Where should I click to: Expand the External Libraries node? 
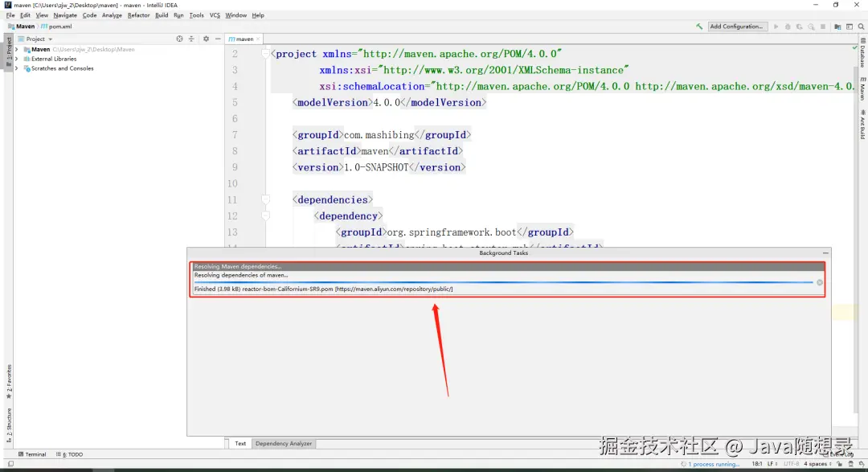click(17, 59)
